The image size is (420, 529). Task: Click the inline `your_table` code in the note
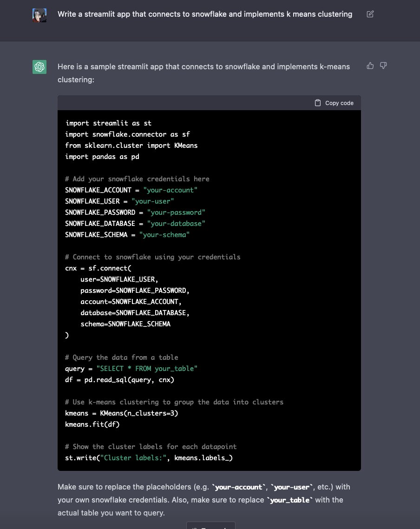click(x=290, y=500)
